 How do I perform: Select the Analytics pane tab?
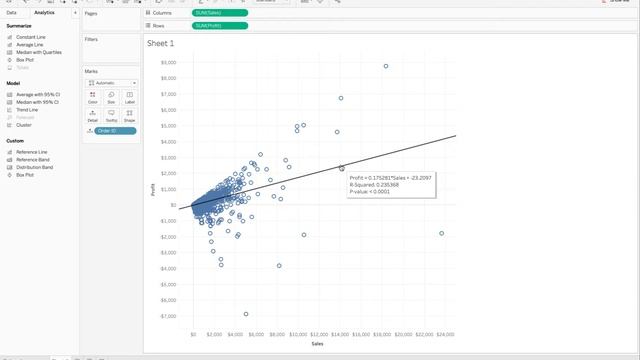(44, 13)
